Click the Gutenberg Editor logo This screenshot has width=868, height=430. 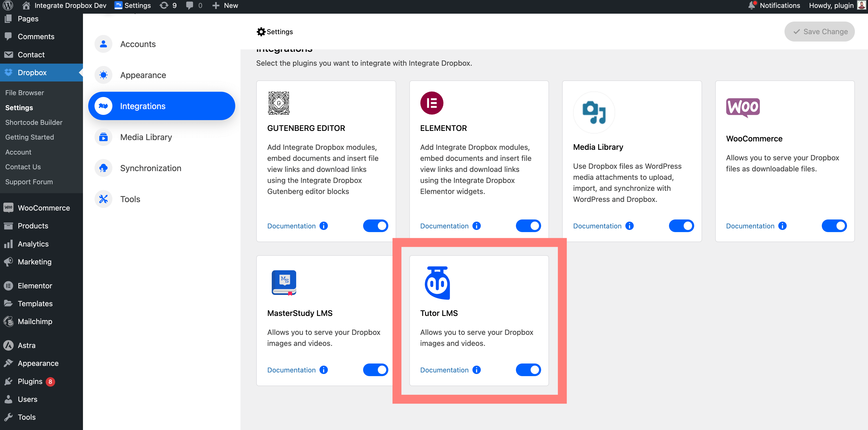[279, 103]
